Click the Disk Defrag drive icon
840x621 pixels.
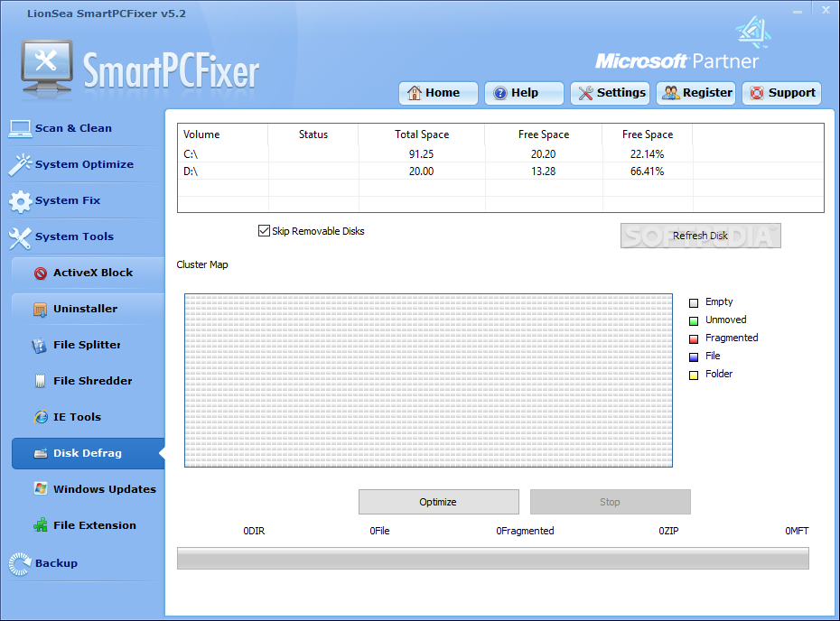click(41, 453)
